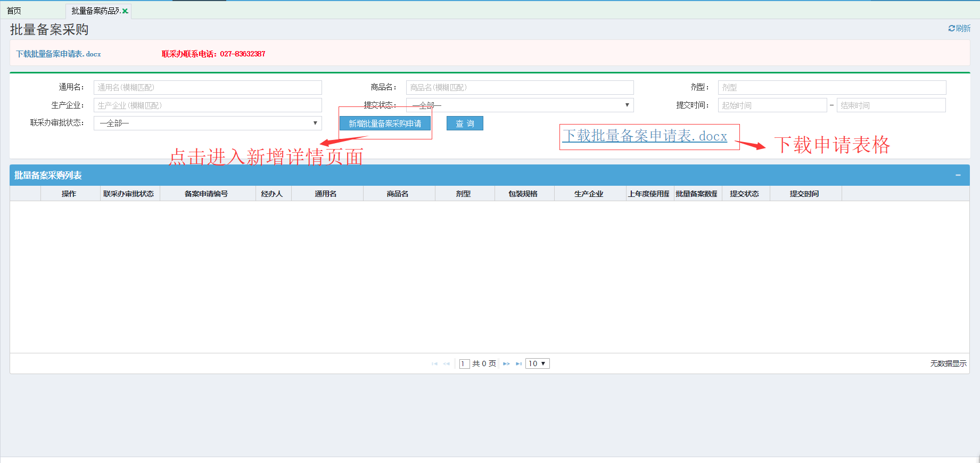This screenshot has width=980, height=463.
Task: Click the 联采办审批状态 column header
Action: (x=129, y=194)
